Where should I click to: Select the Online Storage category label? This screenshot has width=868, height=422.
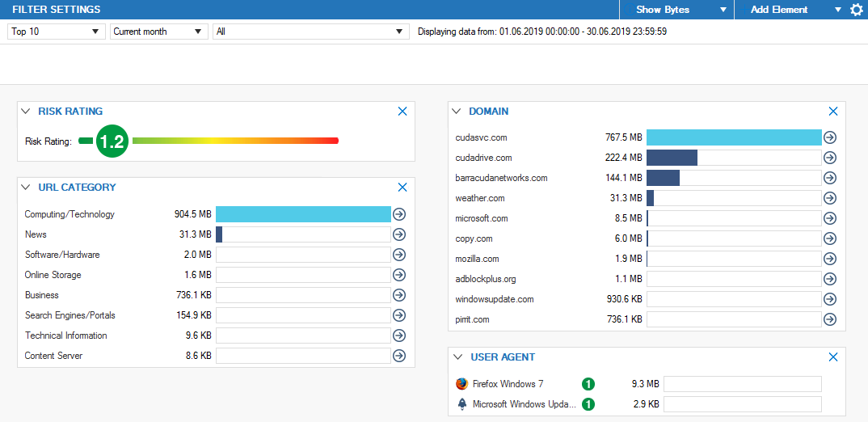53,275
